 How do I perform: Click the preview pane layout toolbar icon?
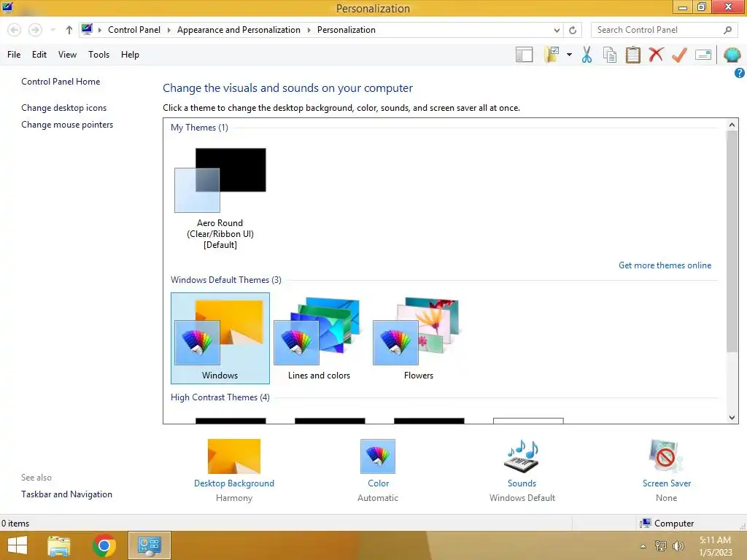click(x=524, y=55)
